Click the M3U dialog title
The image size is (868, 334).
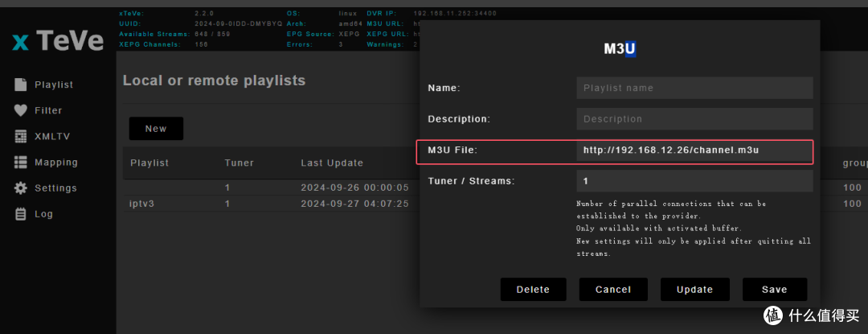pos(620,49)
